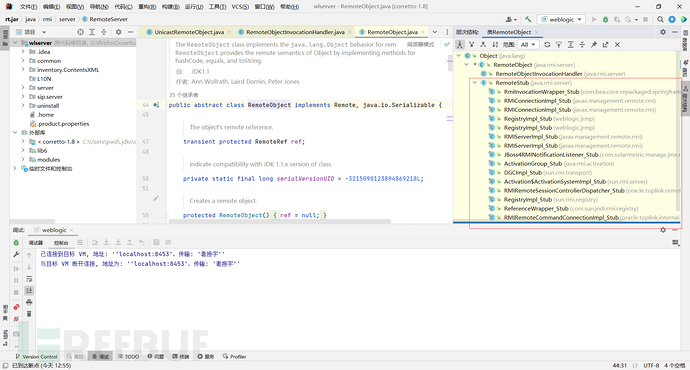Switch to RemoteObjectInvocationHandler.java tab
690x370 pixels.
[x=295, y=32]
